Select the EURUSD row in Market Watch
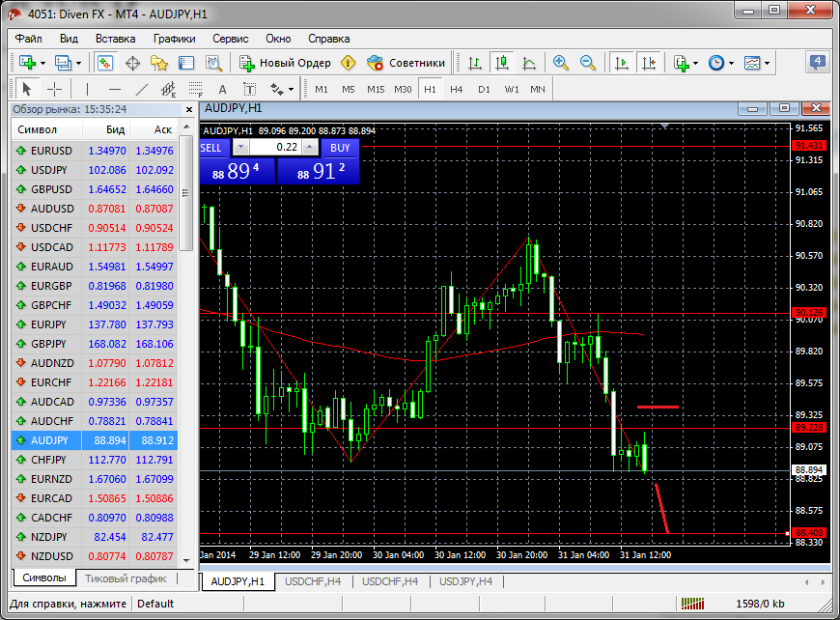This screenshot has height=620, width=840. (95, 151)
